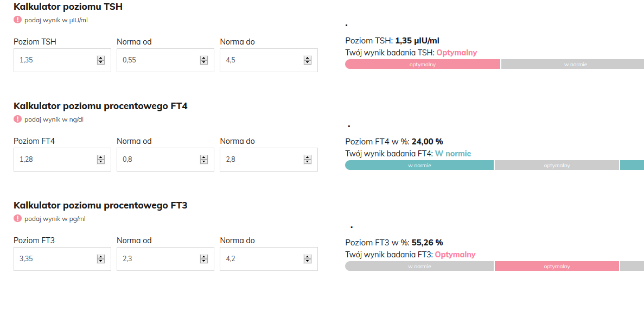Image resolution: width=644 pixels, height=310 pixels.
Task: Click the Poziom TSH spinner stepper
Action: click(x=100, y=60)
